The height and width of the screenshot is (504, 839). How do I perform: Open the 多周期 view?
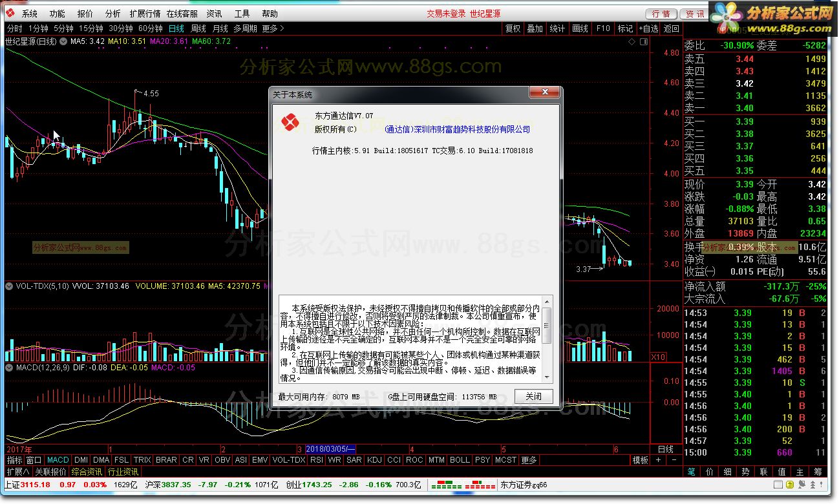pos(245,28)
